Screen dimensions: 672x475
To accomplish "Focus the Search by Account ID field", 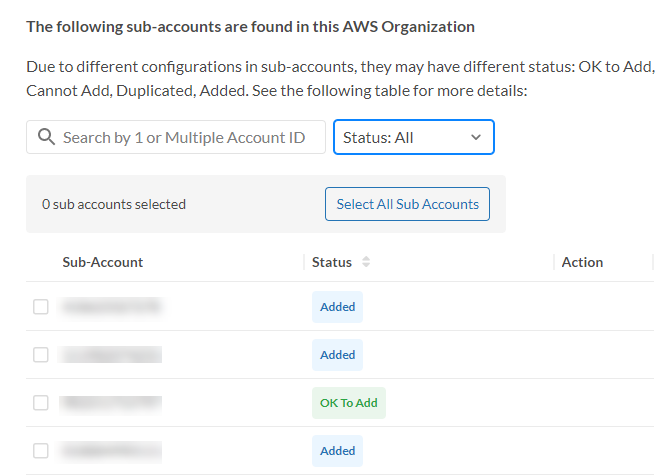I will point(184,137).
